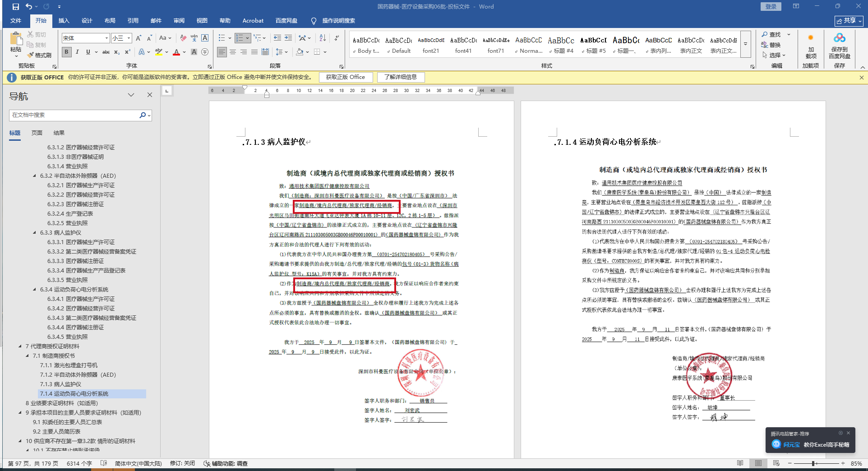Toggle show/hide paragraph marks
868x471 pixels.
(x=337, y=38)
